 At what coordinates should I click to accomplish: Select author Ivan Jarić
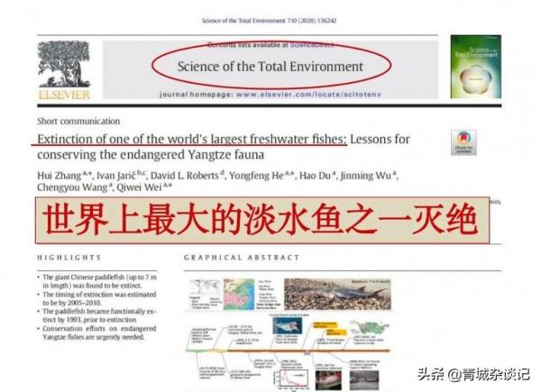[116, 176]
